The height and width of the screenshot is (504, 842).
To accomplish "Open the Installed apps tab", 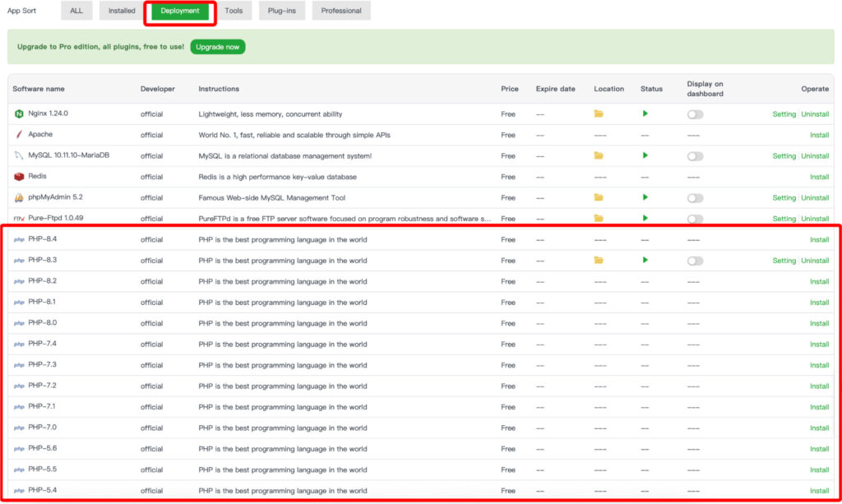I will 122,11.
